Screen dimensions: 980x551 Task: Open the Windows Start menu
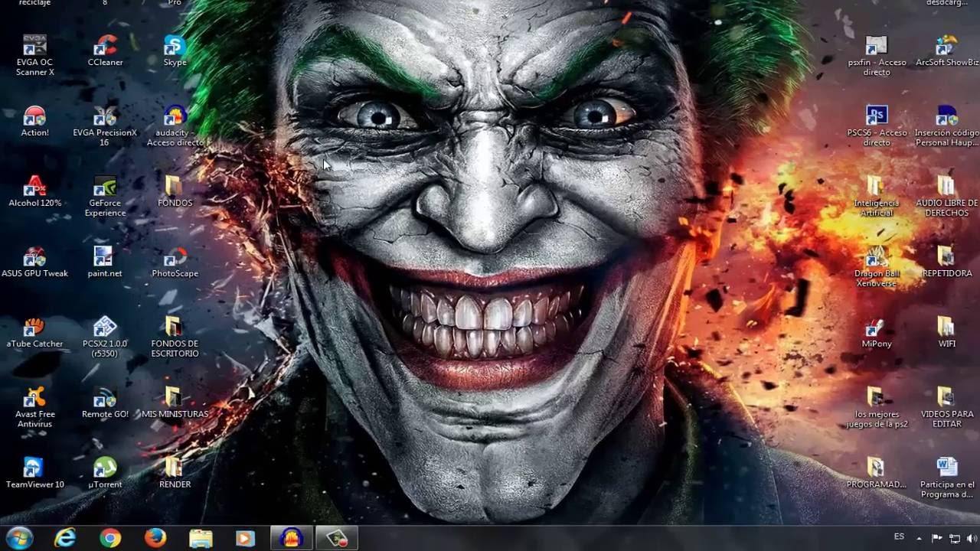19,538
